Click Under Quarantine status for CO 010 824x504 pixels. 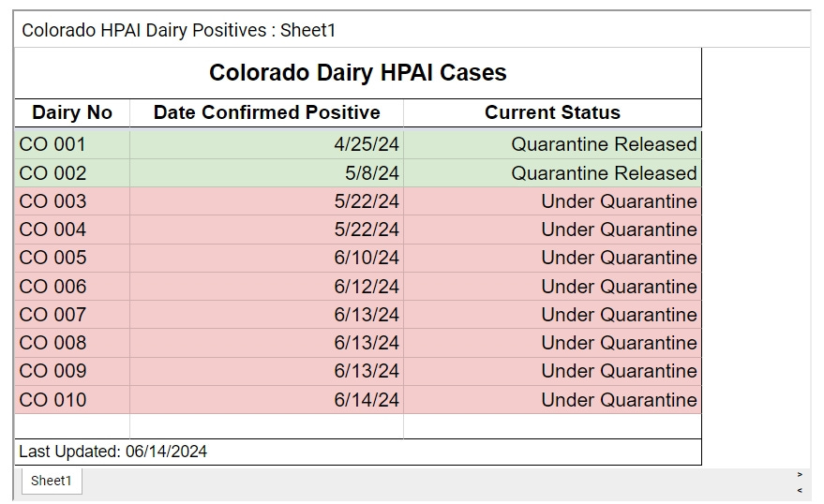(x=552, y=400)
